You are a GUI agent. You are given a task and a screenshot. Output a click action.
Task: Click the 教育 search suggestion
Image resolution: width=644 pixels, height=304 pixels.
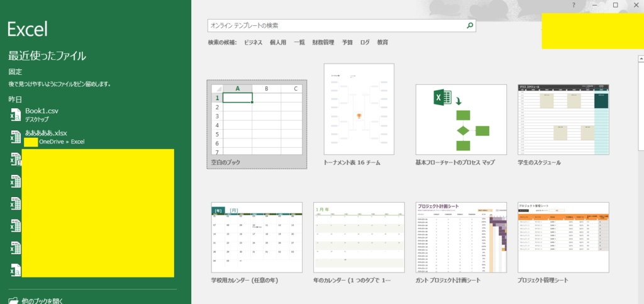tap(382, 43)
